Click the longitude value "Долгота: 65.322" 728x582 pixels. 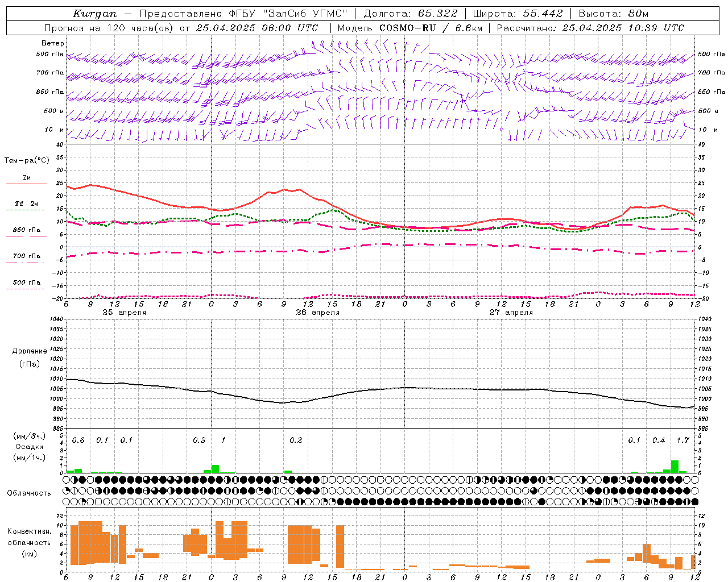411,14
